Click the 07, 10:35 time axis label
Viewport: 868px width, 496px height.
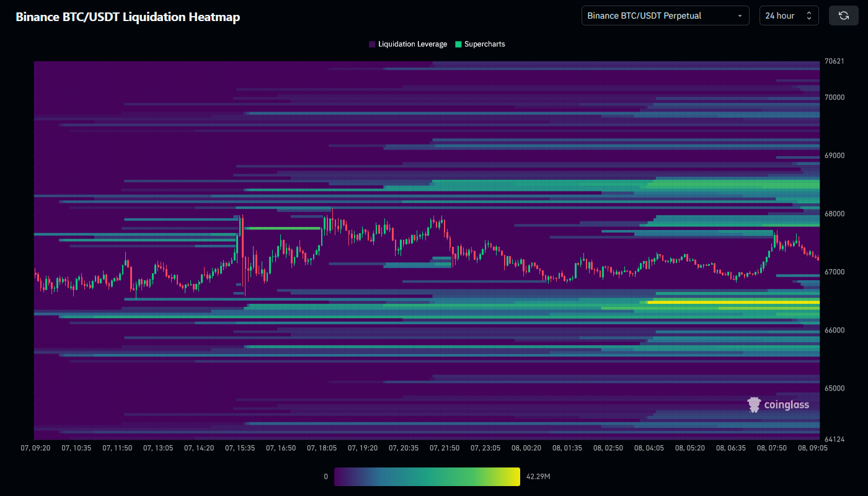(75, 448)
